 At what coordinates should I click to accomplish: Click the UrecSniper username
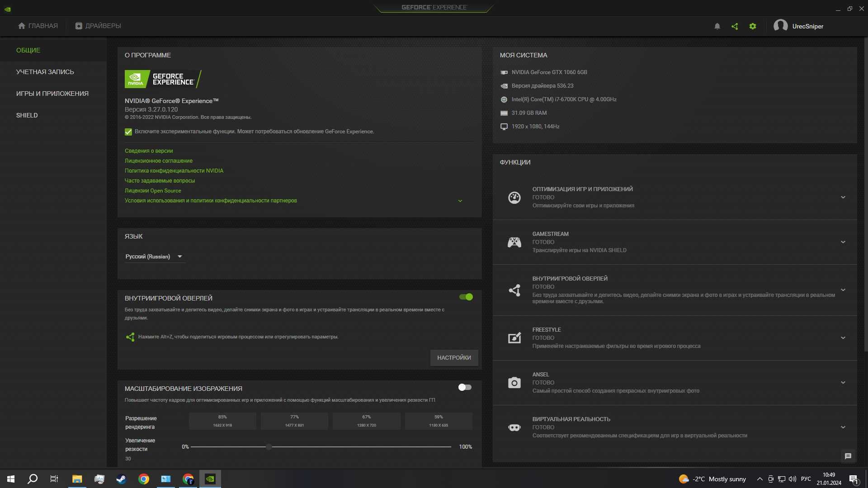[x=808, y=26]
